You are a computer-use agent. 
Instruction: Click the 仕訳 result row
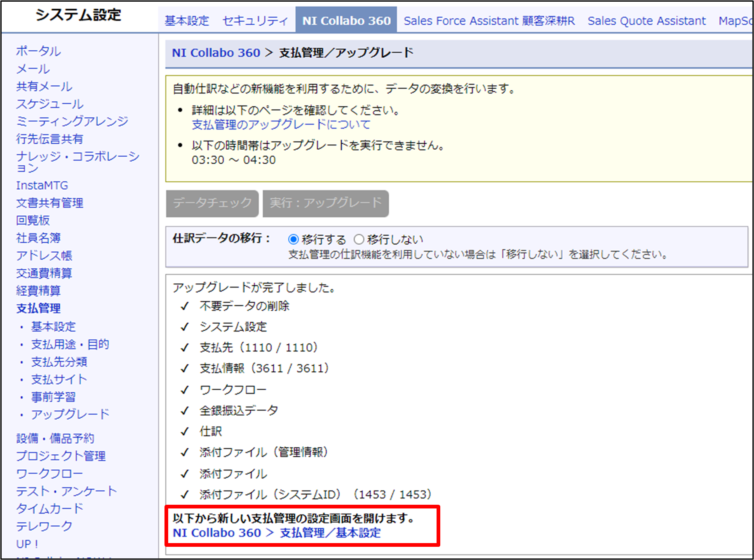pyautogui.click(x=211, y=431)
